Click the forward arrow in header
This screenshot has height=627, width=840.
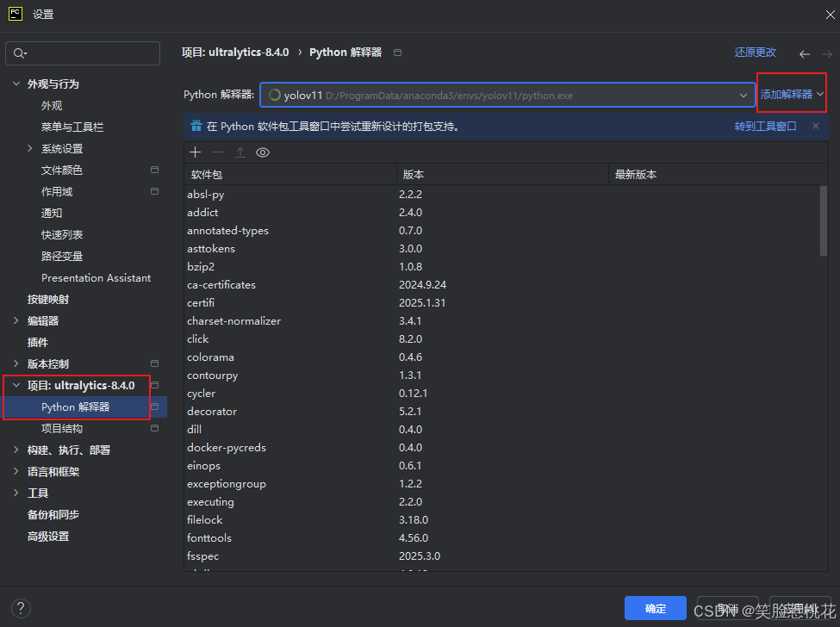click(x=826, y=54)
